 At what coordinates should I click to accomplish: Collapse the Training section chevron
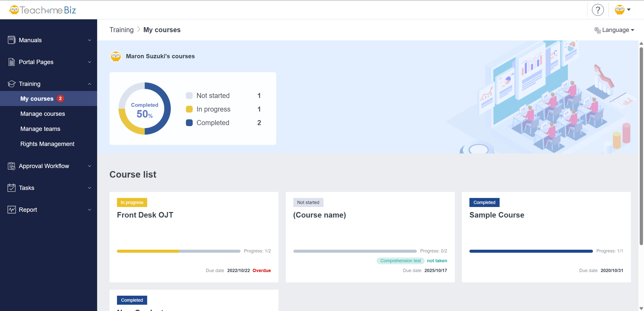click(90, 84)
